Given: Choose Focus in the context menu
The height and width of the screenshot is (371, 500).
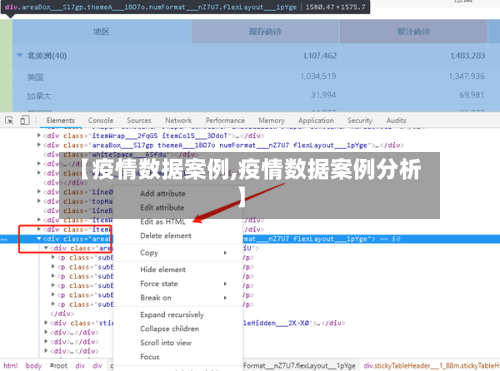Looking at the screenshot, I should (x=150, y=357).
